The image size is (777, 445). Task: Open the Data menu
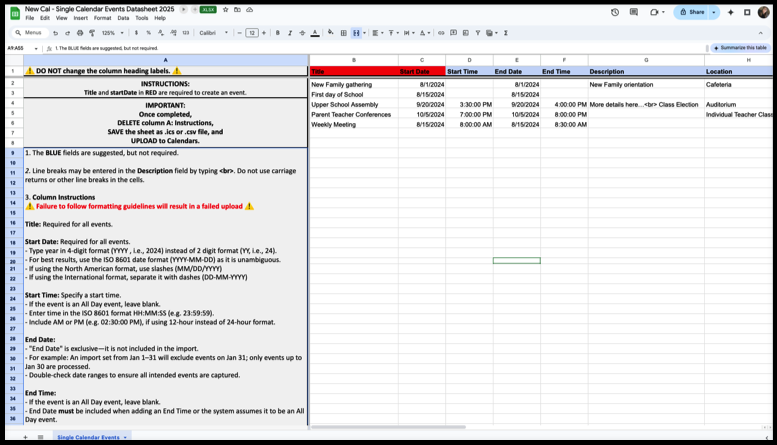[123, 18]
